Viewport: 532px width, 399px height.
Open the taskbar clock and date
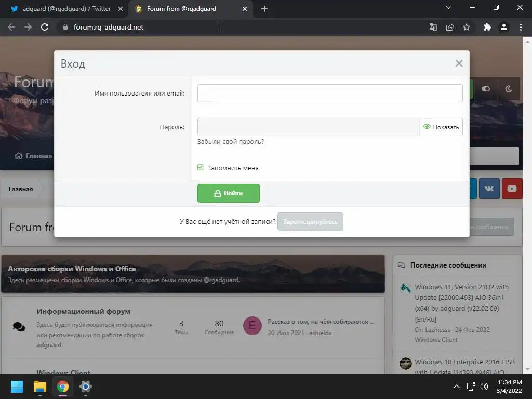click(509, 387)
